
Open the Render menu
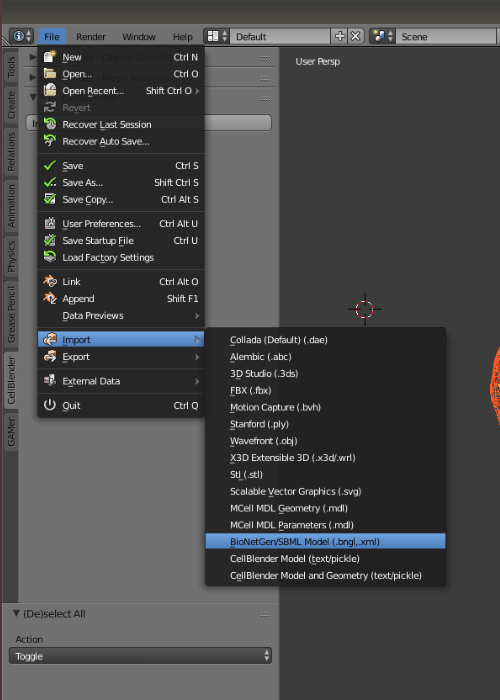click(91, 37)
